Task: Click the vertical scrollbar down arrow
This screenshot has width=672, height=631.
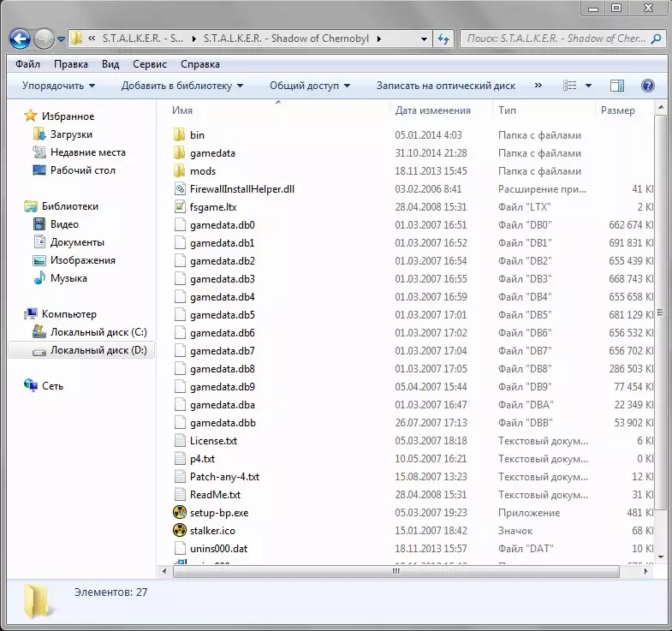Action: 661,557
